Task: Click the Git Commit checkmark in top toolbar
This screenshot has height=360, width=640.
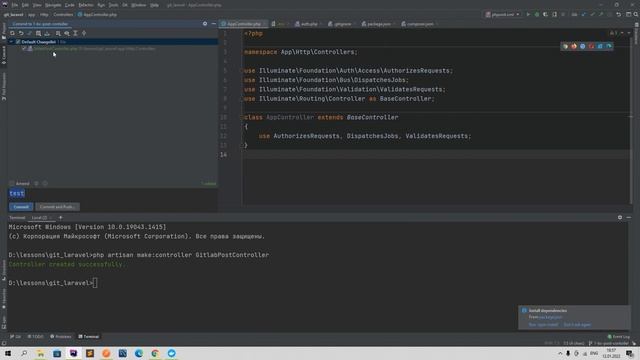Action: click(592, 14)
